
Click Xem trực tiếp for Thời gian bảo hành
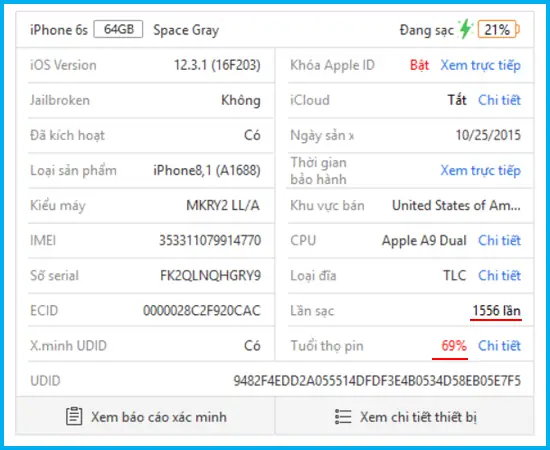[480, 170]
